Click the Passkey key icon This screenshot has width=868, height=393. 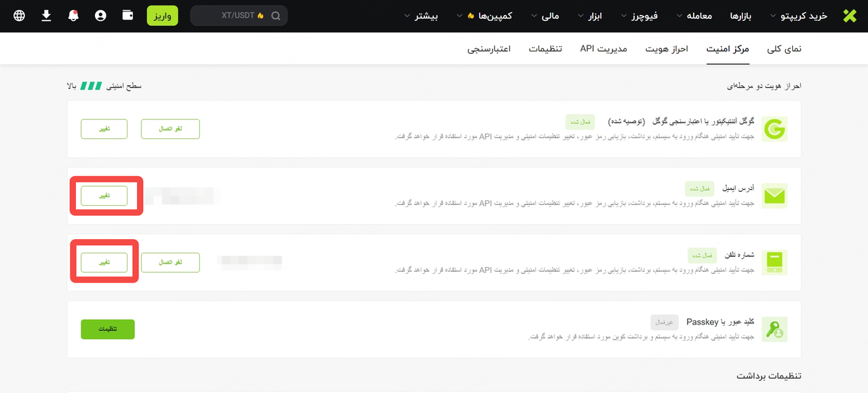tap(774, 329)
